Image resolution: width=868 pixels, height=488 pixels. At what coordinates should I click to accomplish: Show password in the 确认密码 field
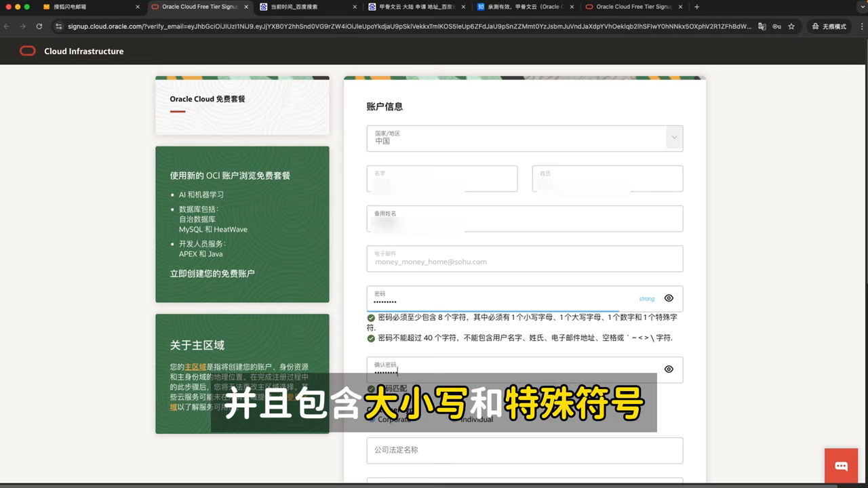(x=669, y=369)
